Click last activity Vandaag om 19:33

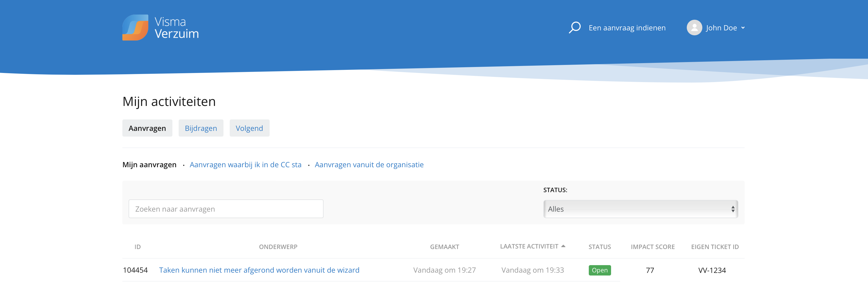533,270
